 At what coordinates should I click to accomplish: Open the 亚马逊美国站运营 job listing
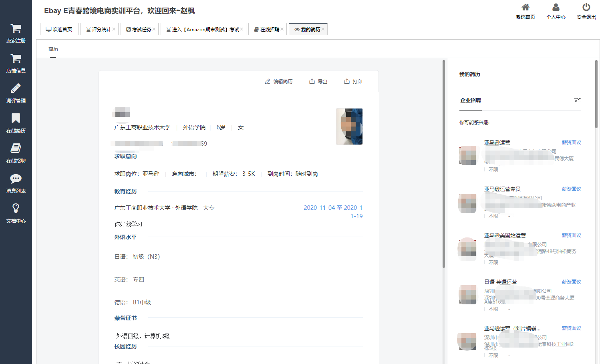tap(505, 235)
